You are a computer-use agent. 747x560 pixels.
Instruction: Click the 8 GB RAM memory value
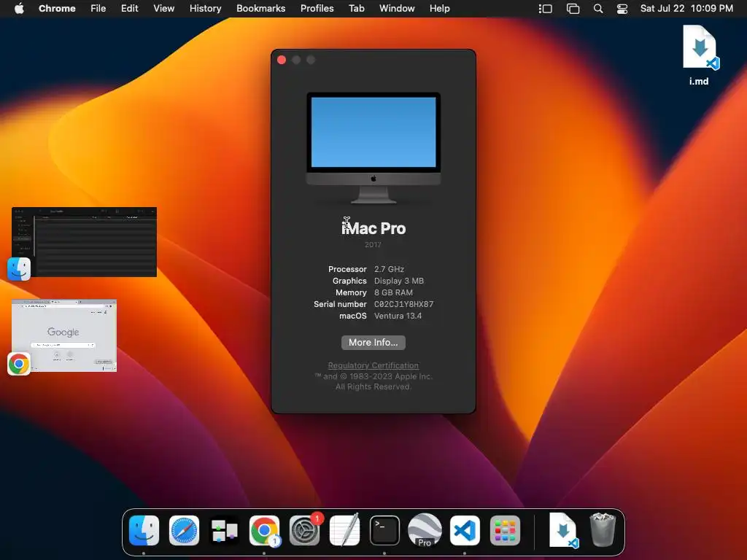[393, 292]
